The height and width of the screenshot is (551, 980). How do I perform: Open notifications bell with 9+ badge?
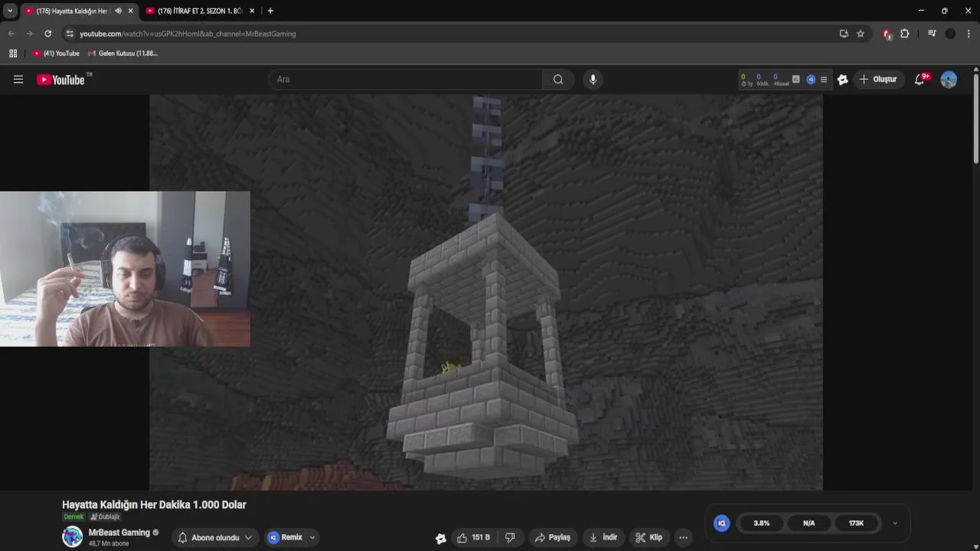[x=920, y=80]
